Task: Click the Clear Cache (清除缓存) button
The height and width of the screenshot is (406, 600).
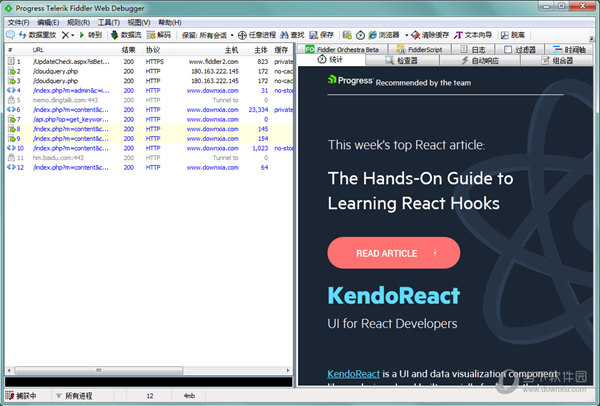Action: [430, 35]
